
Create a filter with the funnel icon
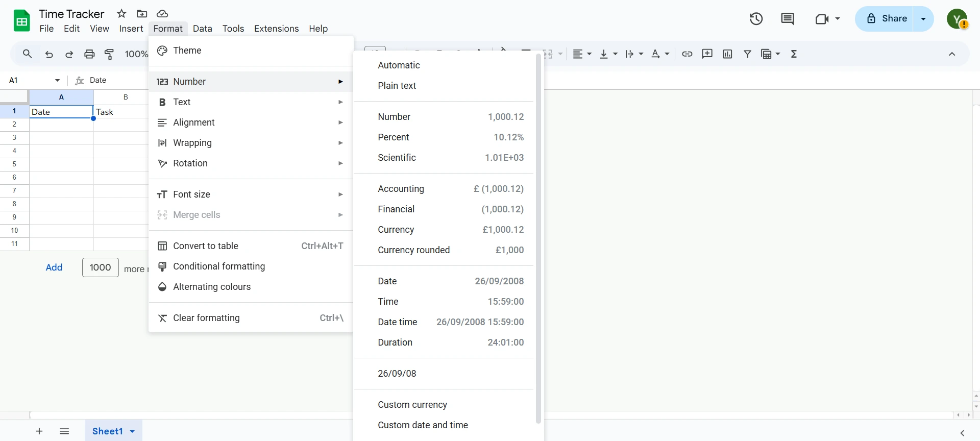[x=747, y=54]
